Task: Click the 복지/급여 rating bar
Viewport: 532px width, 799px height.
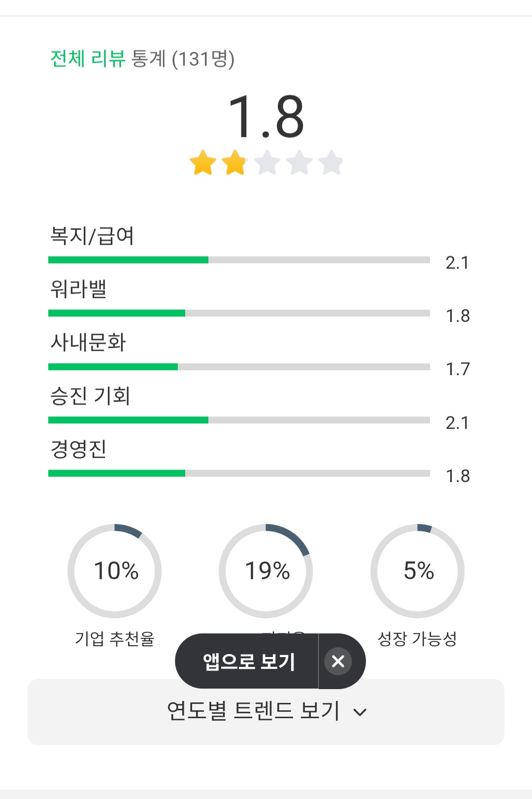Action: (x=239, y=260)
